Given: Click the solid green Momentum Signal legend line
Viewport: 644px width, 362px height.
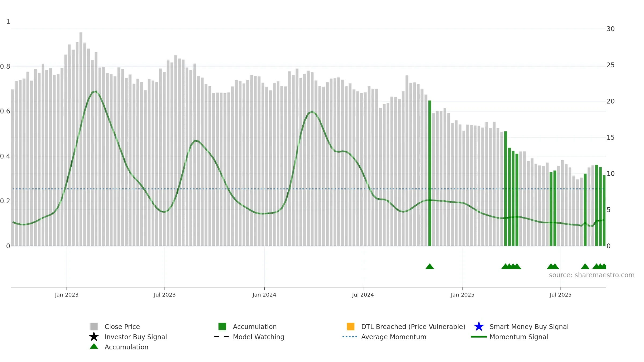Looking at the screenshot, I should pyautogui.click(x=479, y=337).
